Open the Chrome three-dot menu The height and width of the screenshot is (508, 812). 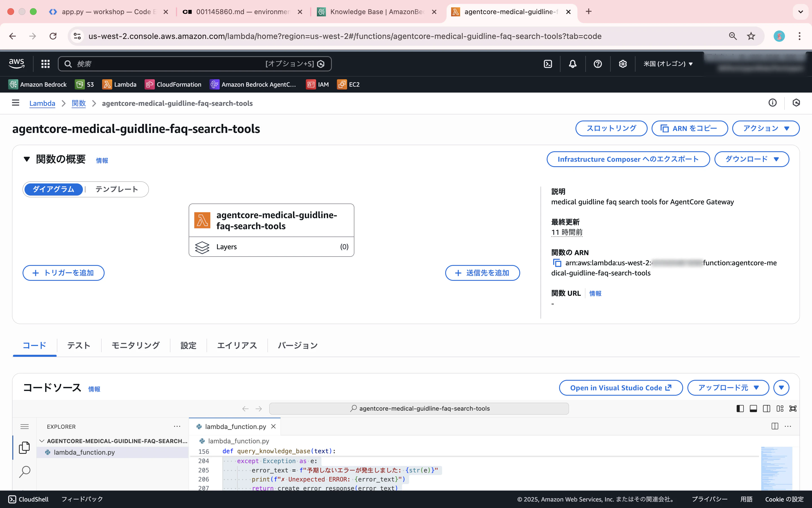pyautogui.click(x=800, y=36)
